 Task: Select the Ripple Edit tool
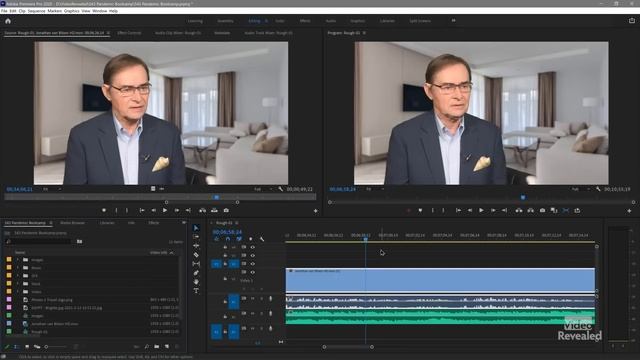tap(196, 246)
